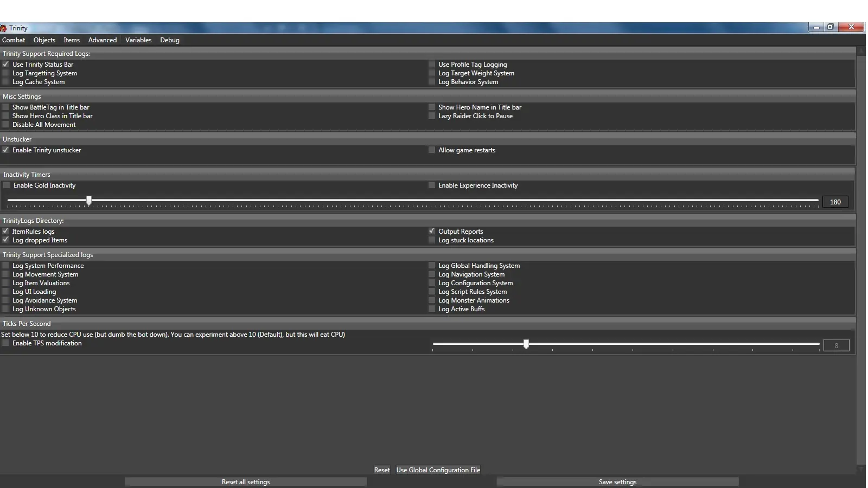This screenshot has height=488, width=868.
Task: Enable Show BattleTag in Title bar
Action: point(6,107)
